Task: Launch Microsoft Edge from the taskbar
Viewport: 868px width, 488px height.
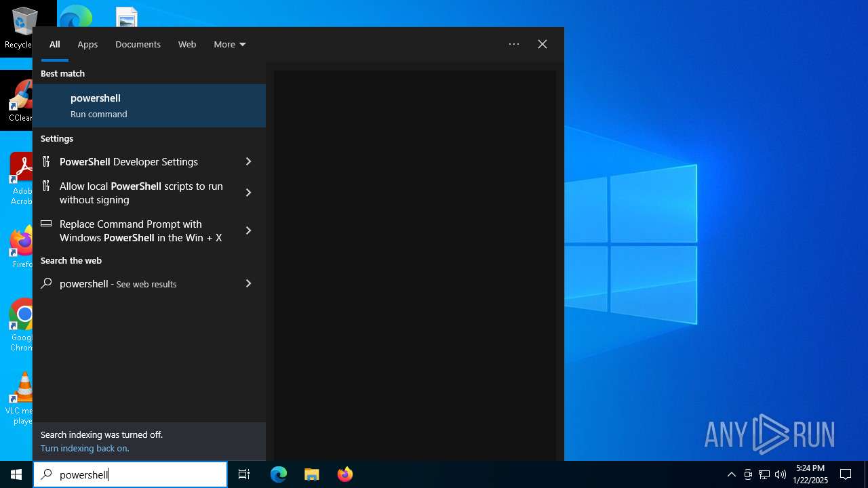Action: coord(279,474)
